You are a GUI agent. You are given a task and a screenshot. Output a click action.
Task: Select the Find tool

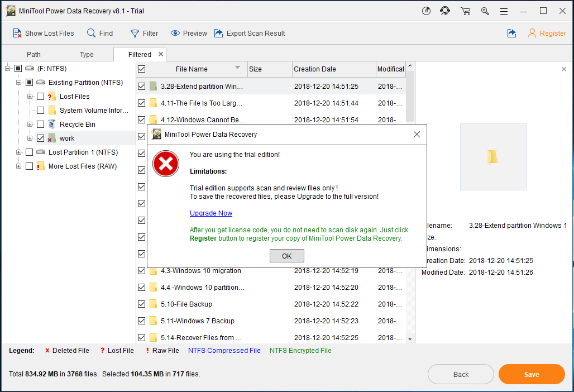[99, 33]
